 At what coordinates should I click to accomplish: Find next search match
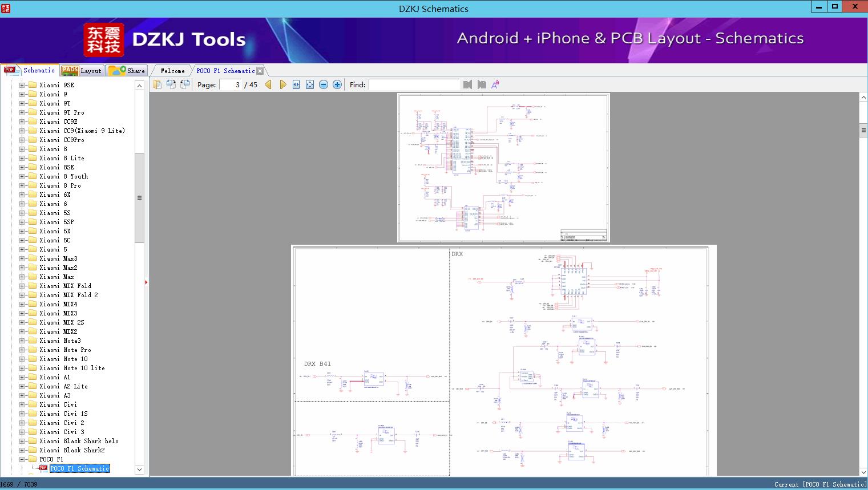coord(482,84)
